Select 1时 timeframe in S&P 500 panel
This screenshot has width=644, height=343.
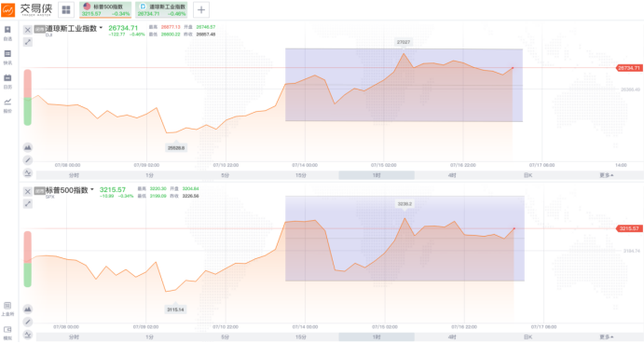click(377, 337)
